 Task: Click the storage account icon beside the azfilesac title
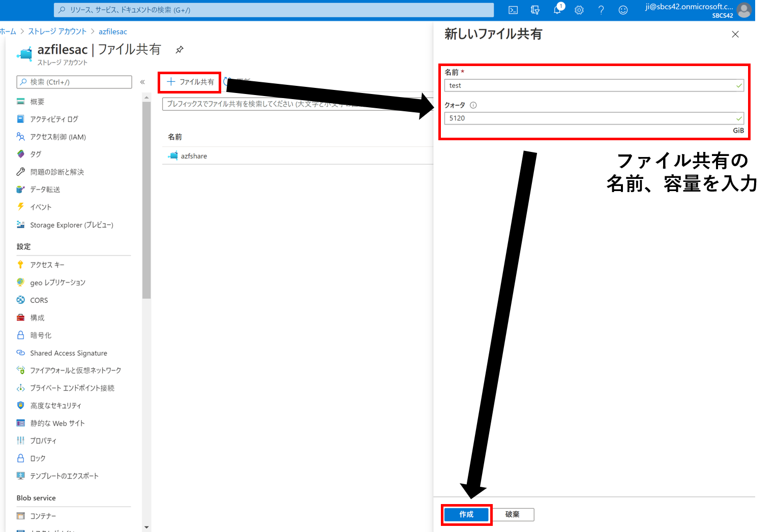point(24,53)
